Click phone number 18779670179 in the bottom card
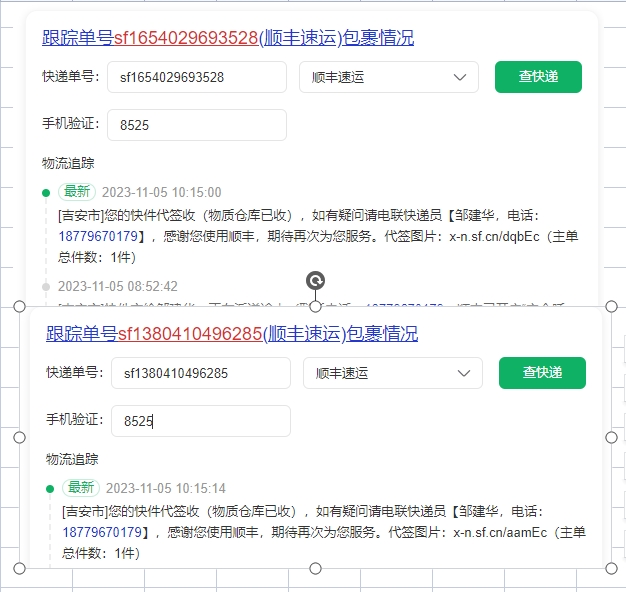Viewport: 626px width, 592px height. 102,532
